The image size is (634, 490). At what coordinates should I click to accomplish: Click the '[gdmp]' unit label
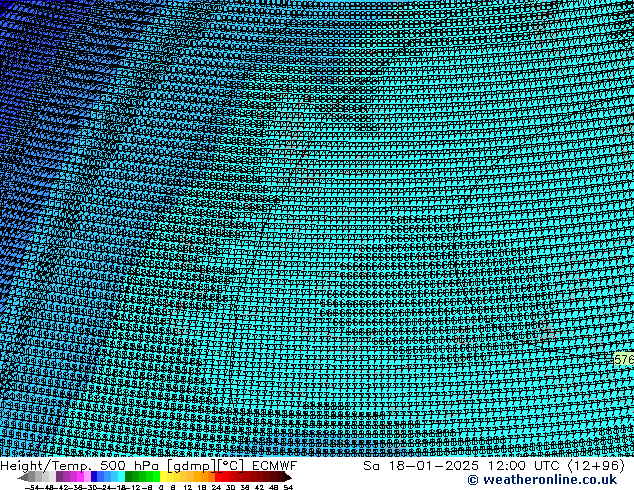191,466
